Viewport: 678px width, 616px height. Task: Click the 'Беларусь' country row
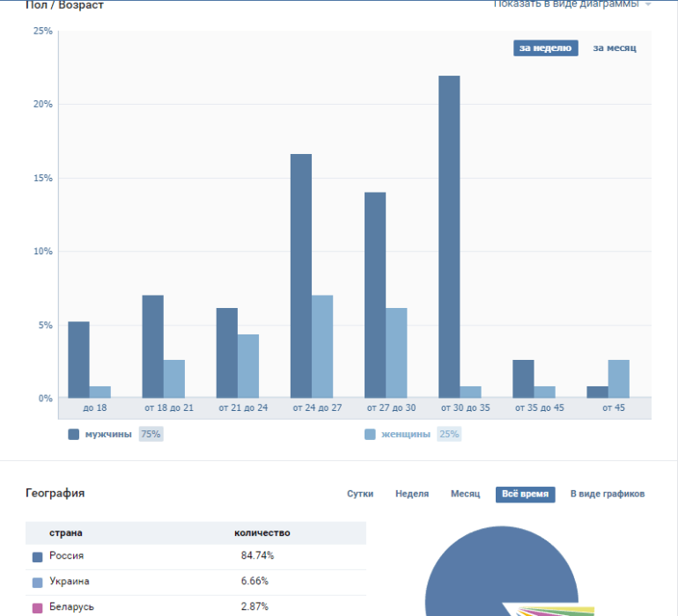coord(195,606)
